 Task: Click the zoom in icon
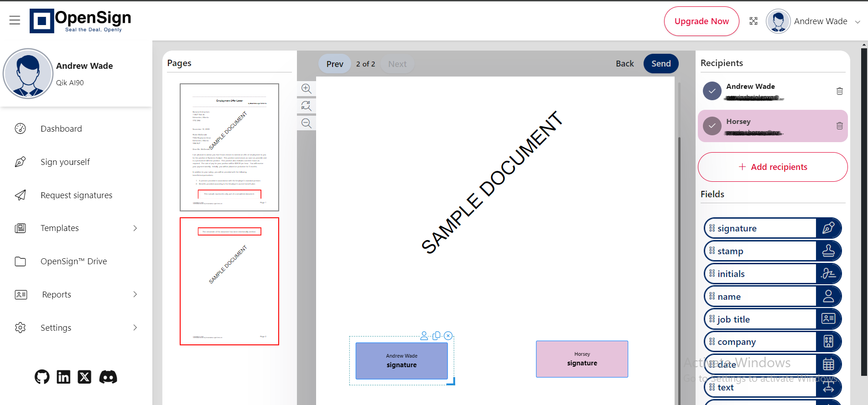(307, 88)
